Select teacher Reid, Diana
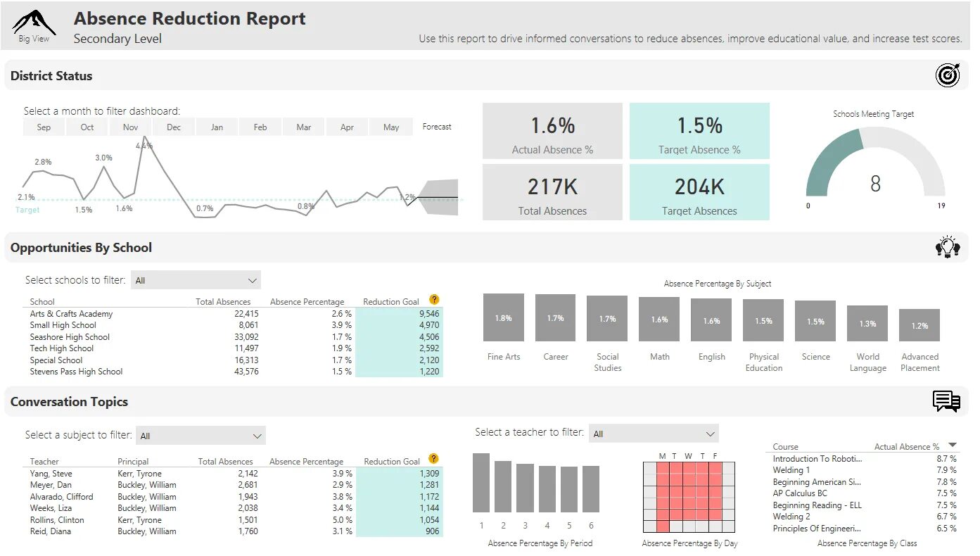Screen dimensions: 980x556 [51, 531]
